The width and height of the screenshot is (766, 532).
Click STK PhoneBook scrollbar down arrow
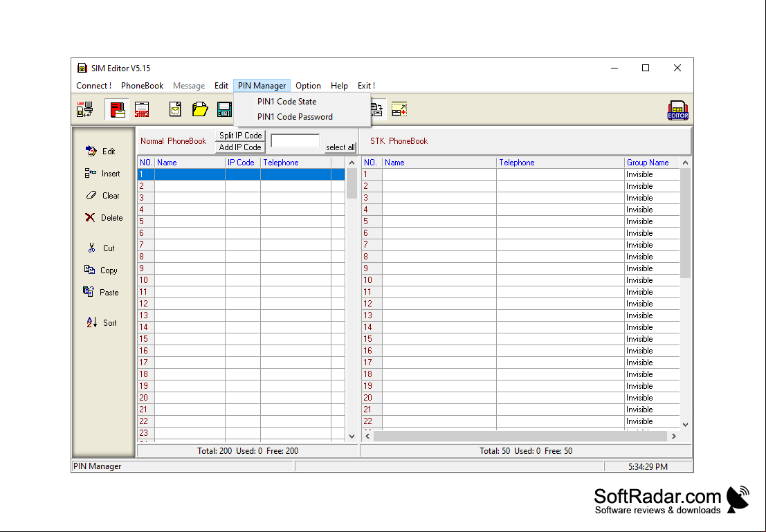click(686, 425)
